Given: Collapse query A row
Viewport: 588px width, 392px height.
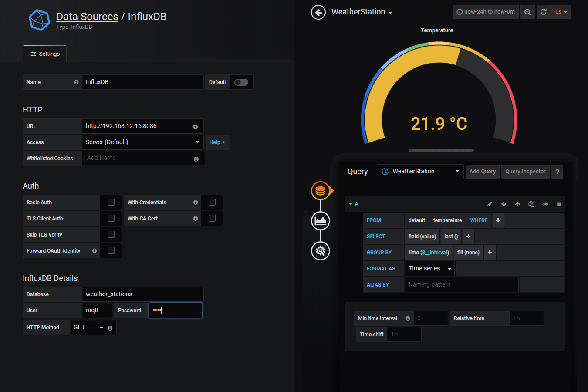Looking at the screenshot, I should point(351,204).
